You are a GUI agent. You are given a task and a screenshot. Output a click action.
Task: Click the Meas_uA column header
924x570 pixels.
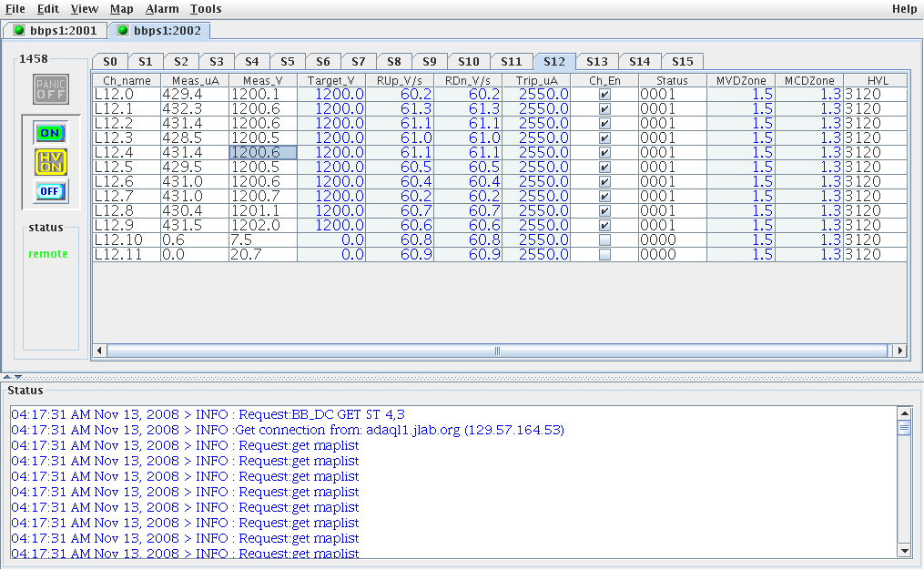[x=195, y=81]
